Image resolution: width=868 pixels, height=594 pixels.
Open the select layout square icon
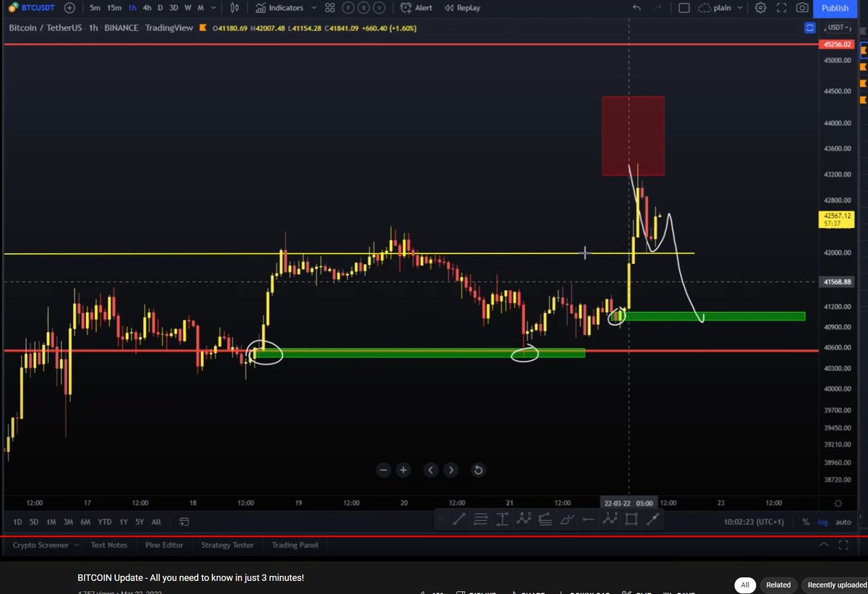click(684, 8)
